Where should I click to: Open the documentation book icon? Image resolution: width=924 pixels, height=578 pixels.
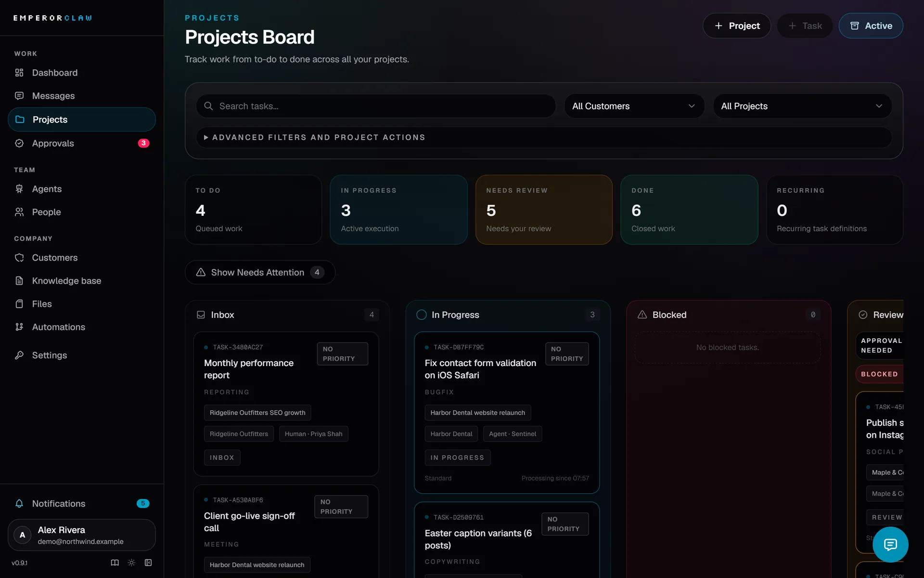pyautogui.click(x=115, y=563)
